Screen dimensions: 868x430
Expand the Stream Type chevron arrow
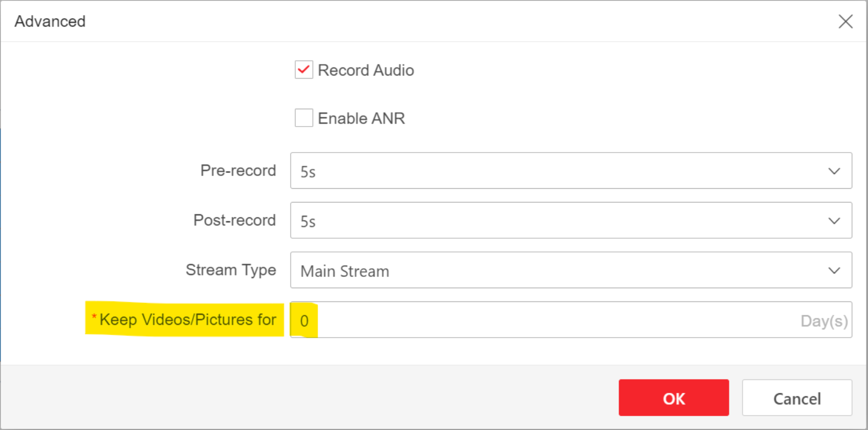(x=834, y=270)
